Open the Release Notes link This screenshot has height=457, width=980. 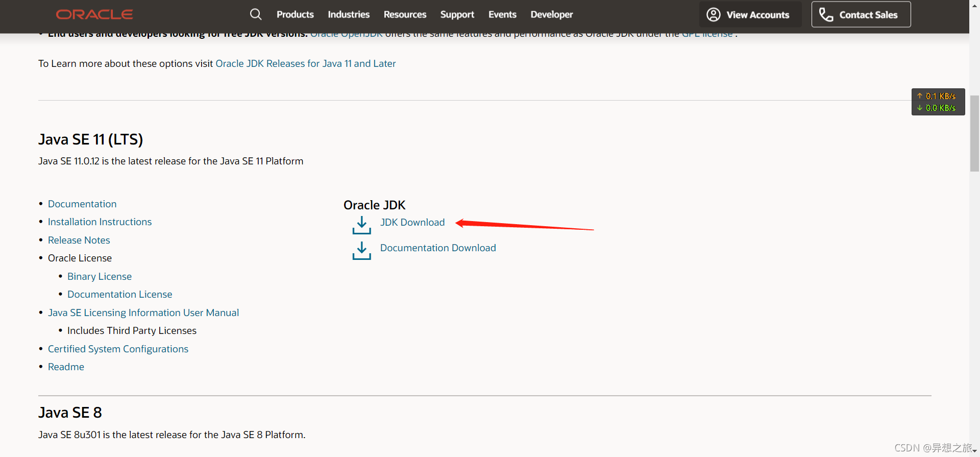click(x=79, y=240)
